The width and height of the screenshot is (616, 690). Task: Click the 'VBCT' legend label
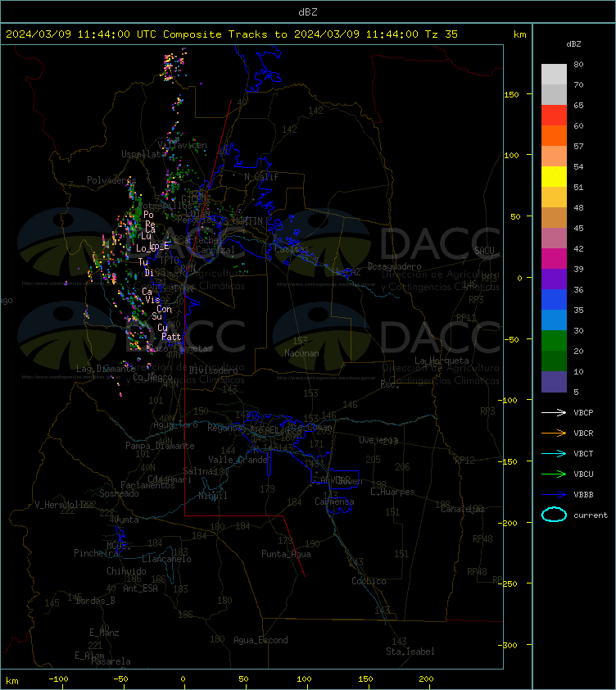[x=583, y=454]
